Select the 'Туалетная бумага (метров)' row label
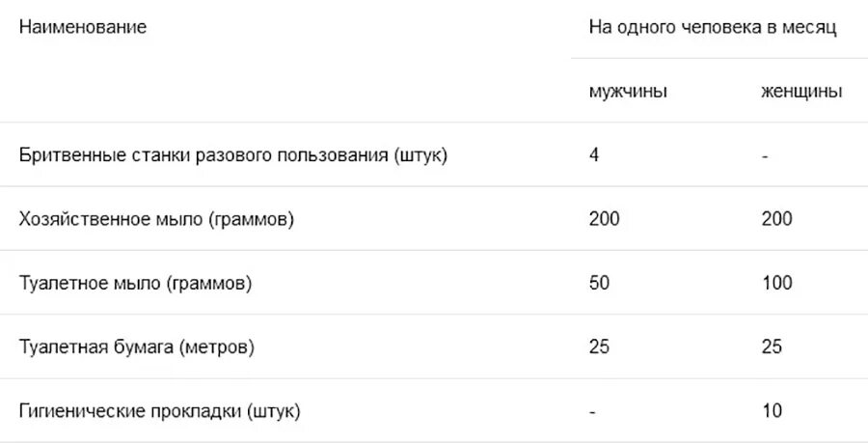868x443 pixels. pos(137,347)
